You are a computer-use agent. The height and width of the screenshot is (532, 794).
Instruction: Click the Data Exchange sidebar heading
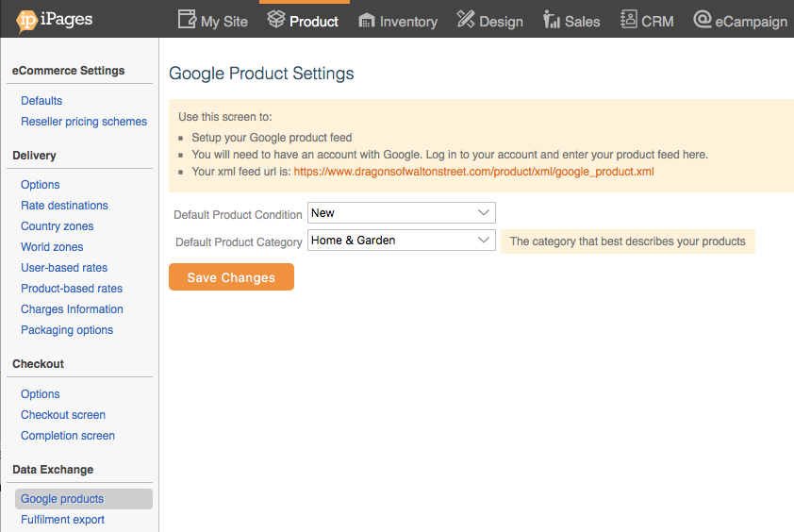[x=53, y=470]
